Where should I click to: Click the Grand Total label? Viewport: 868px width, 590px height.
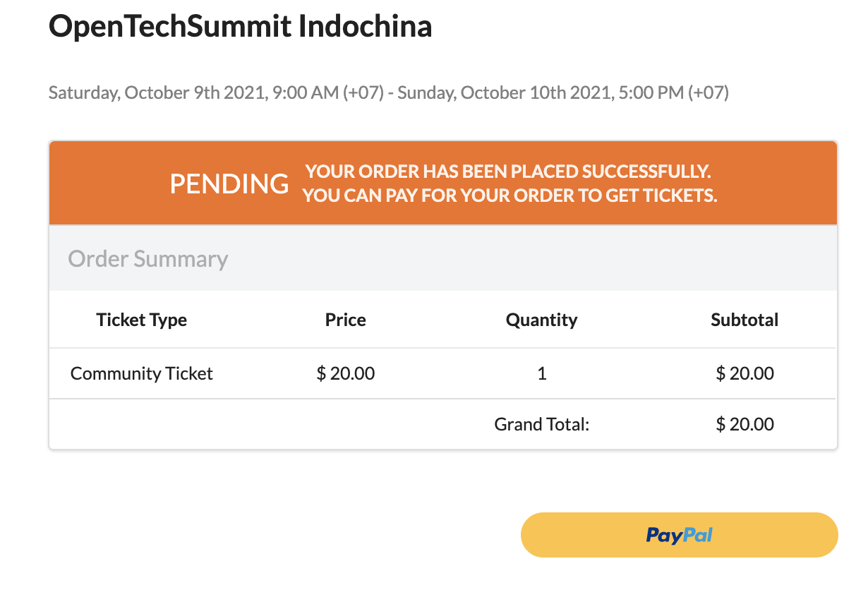(x=541, y=424)
